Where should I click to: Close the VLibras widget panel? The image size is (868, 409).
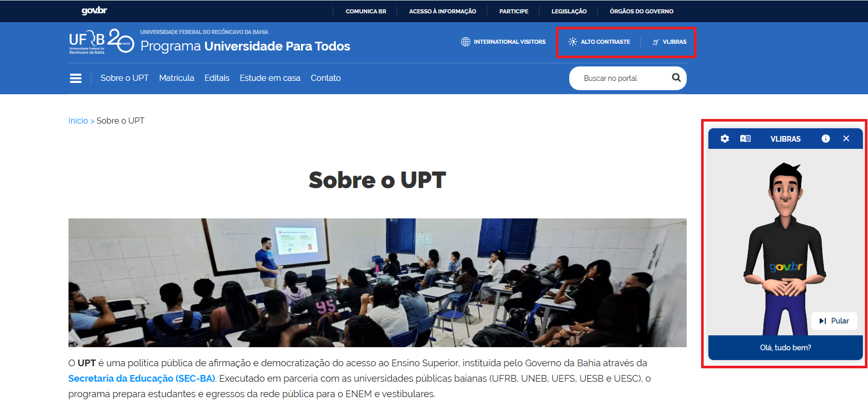point(846,139)
